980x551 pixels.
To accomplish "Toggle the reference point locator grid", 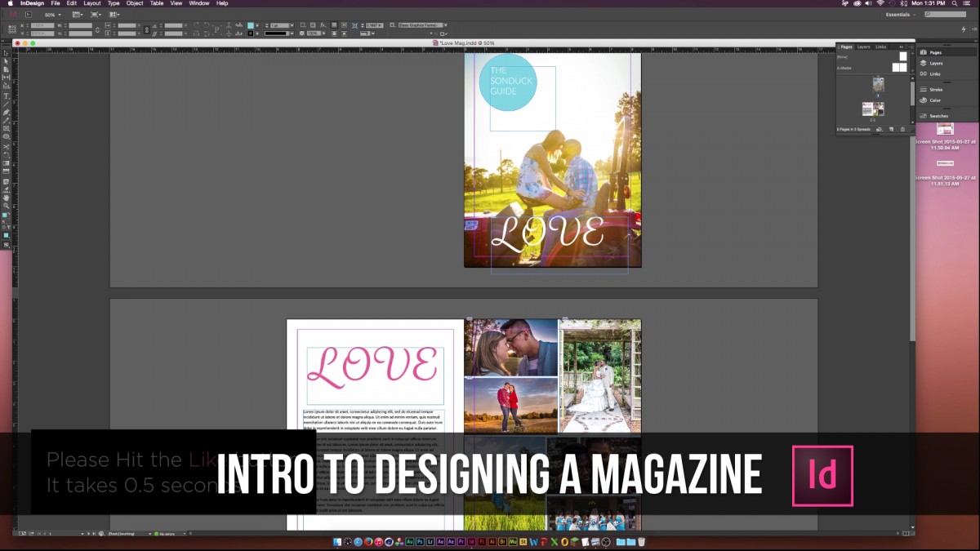I will point(12,29).
